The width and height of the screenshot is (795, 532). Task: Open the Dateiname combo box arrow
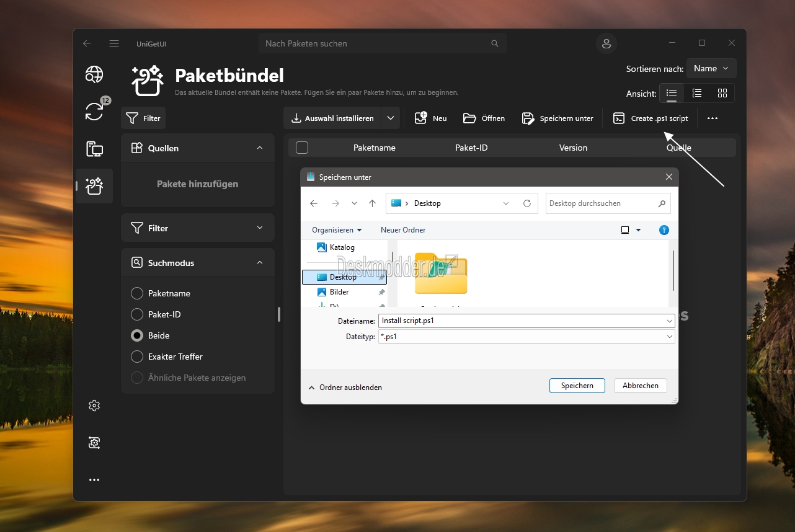tap(669, 321)
